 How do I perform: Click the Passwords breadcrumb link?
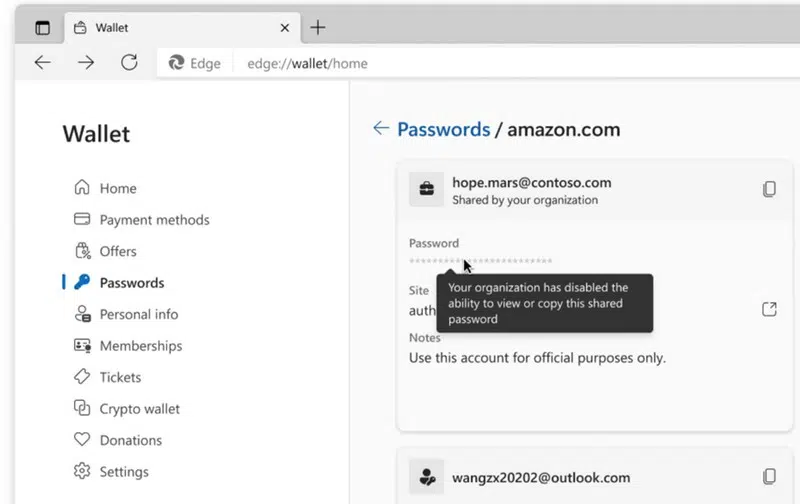point(443,129)
